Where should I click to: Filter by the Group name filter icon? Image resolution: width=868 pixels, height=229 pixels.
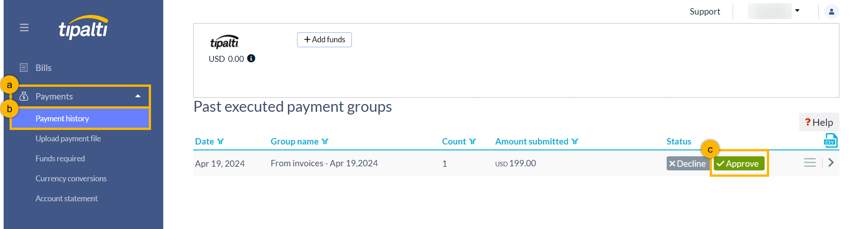click(325, 142)
